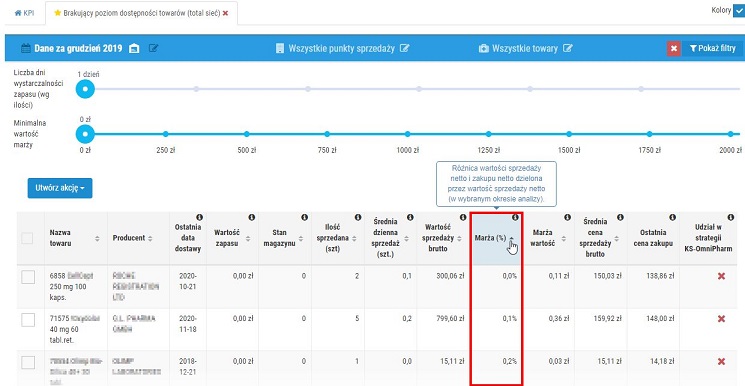Click red X in KS-OmniPharm for third row
This screenshot has height=386, width=745.
point(721,362)
